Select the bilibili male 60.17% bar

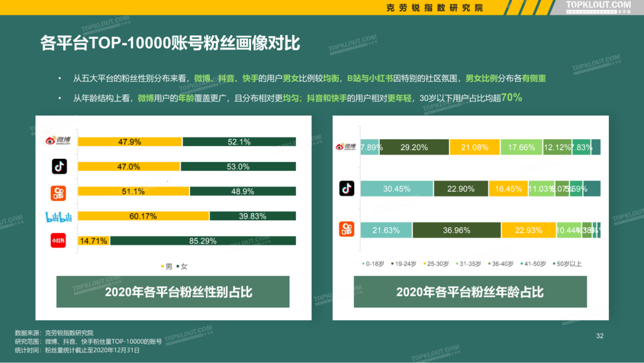coord(143,216)
